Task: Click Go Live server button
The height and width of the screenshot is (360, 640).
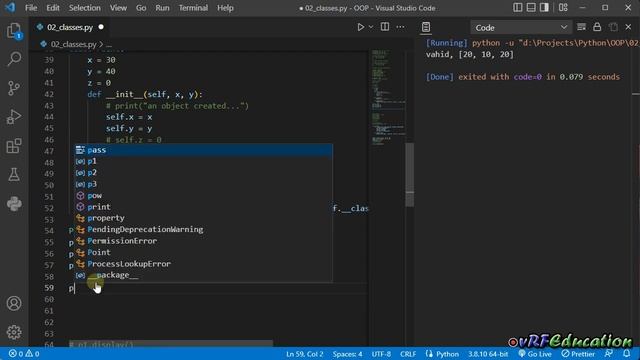Action: point(535,354)
